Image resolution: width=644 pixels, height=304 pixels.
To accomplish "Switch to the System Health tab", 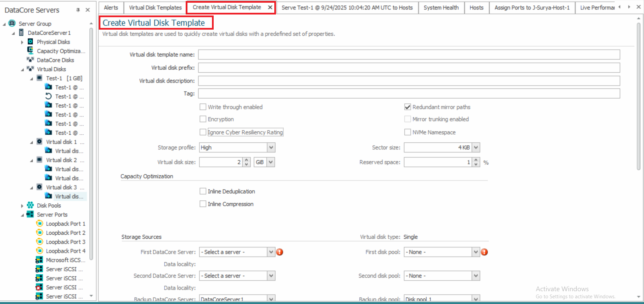I will click(x=441, y=7).
